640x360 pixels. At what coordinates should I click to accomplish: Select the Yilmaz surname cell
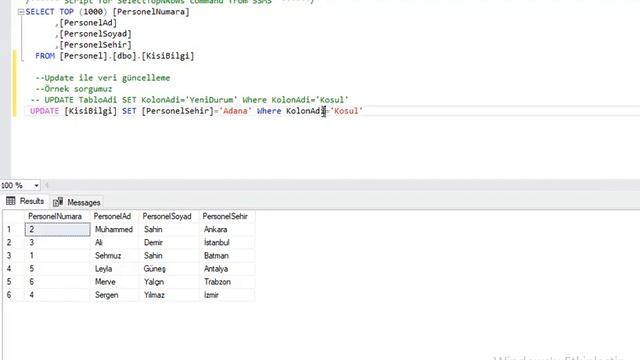(169, 295)
